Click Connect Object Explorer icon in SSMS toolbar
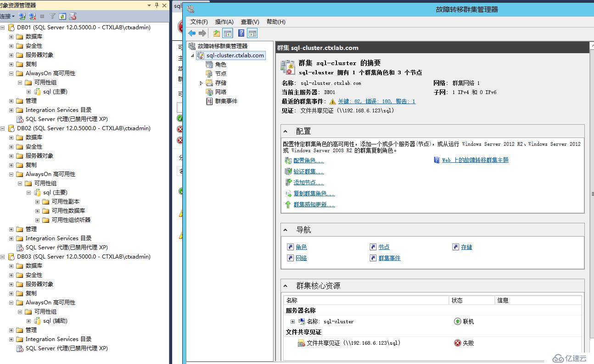 pyautogui.click(x=22, y=16)
